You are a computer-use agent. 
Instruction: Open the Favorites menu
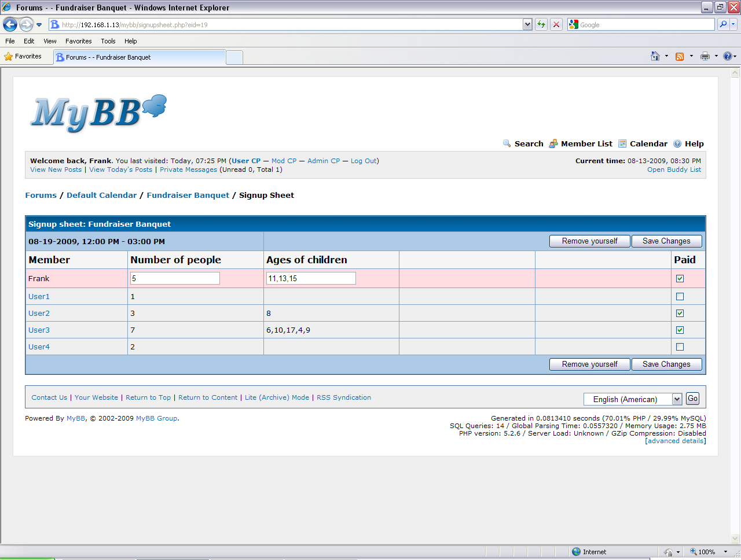pos(79,41)
